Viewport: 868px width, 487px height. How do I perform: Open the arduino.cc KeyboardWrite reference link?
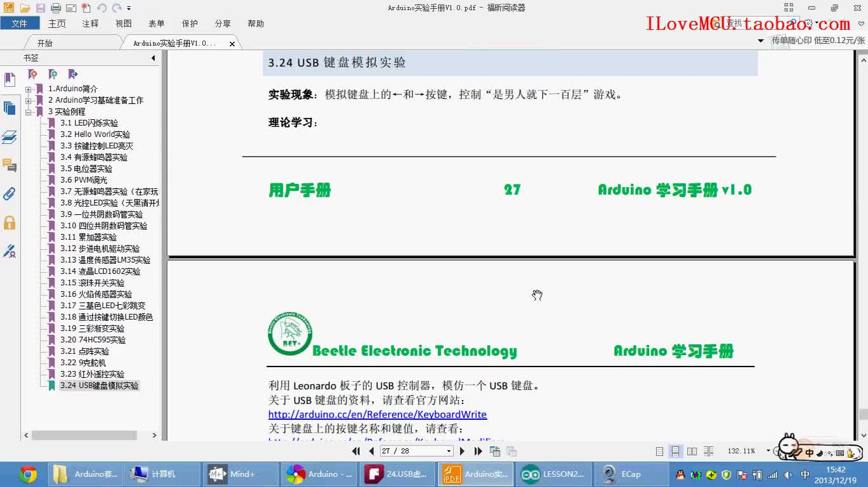(x=378, y=414)
